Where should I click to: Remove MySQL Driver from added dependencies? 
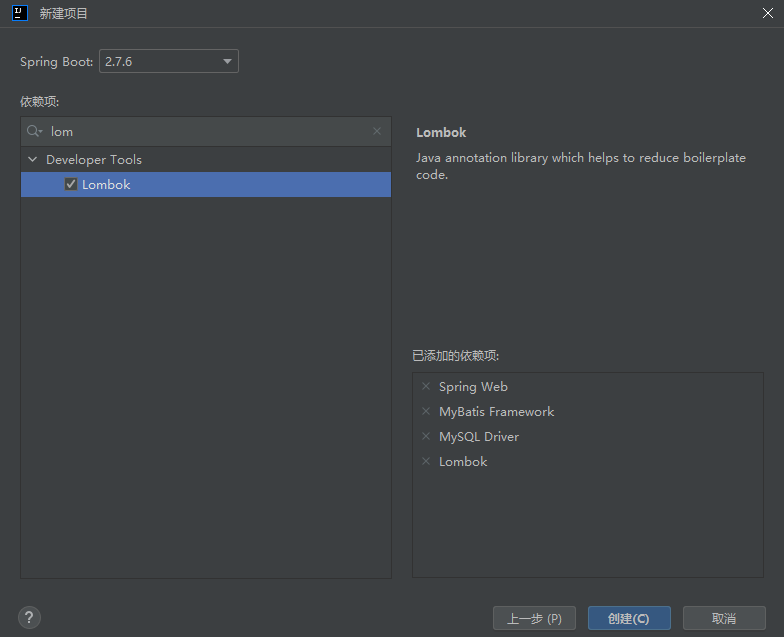pos(426,436)
